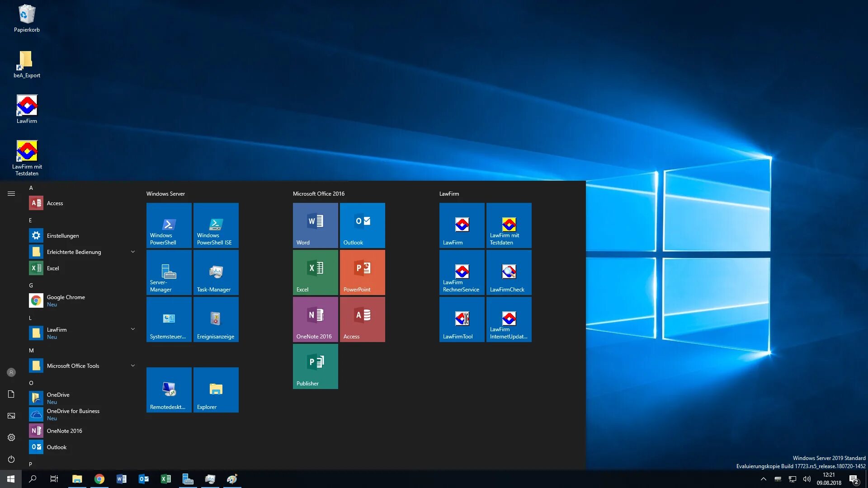The height and width of the screenshot is (488, 868).
Task: Open the LawFirmTool tile
Action: tap(462, 319)
